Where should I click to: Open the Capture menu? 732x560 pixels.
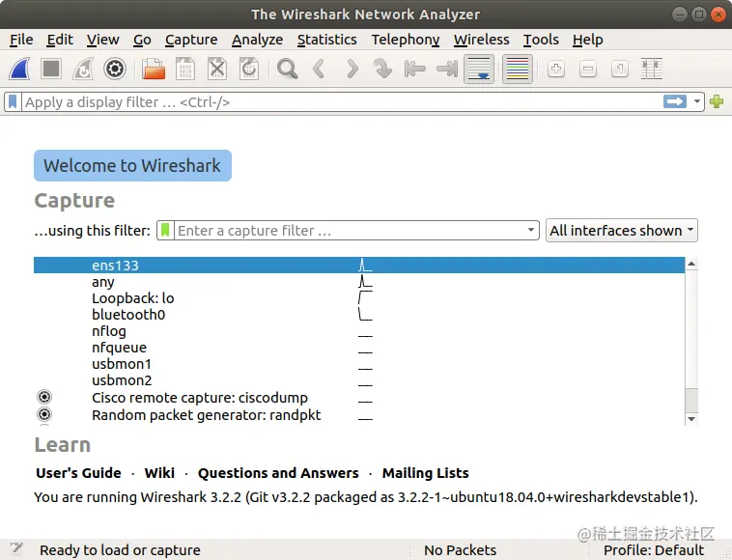click(191, 40)
